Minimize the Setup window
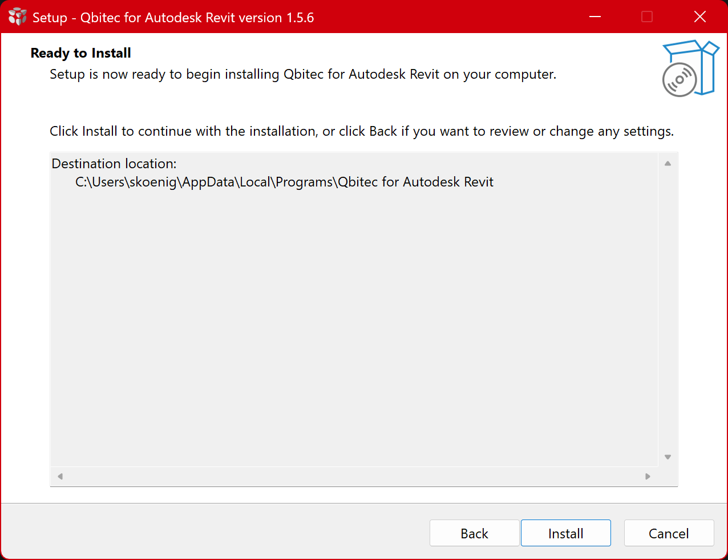 (x=595, y=17)
